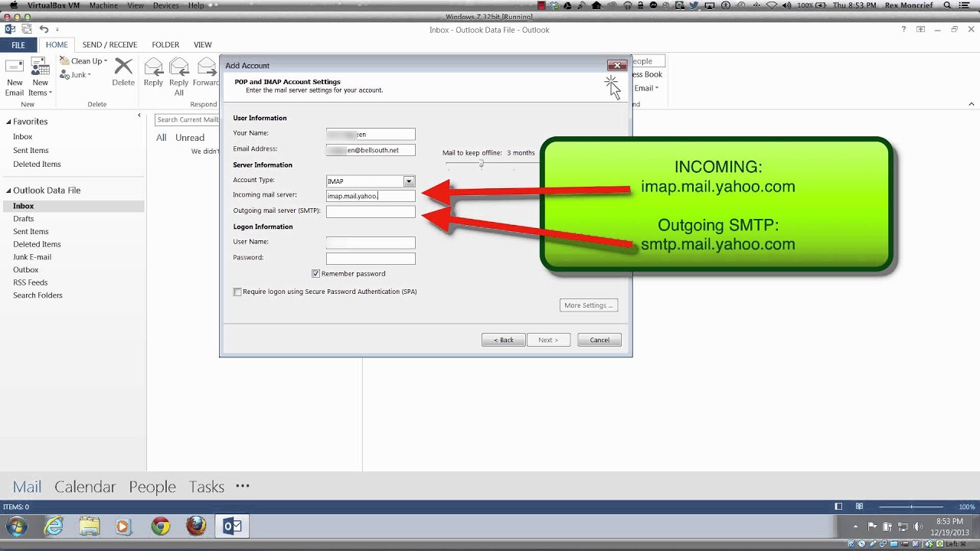
Task: Launch Windows Media Player from taskbar
Action: pos(123,527)
